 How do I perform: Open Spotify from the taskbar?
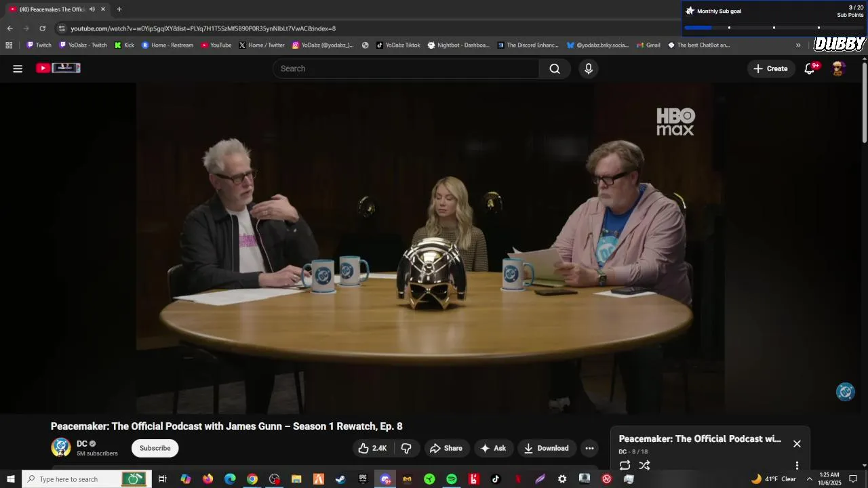[x=452, y=479]
